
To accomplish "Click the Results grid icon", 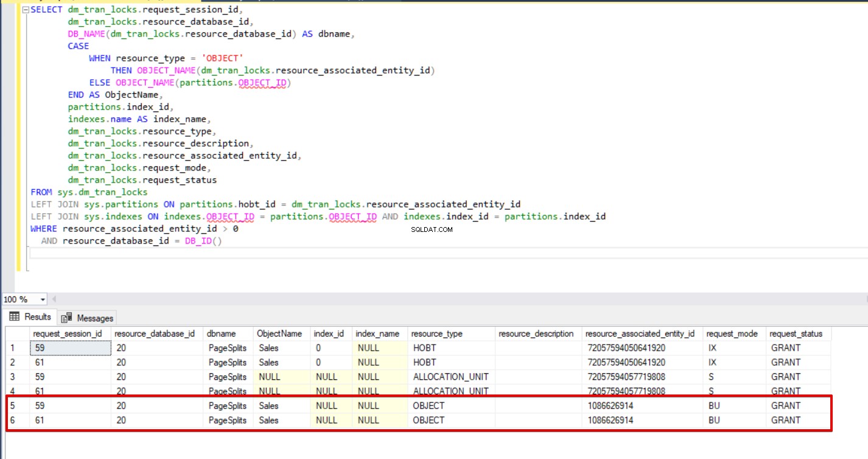I will [15, 317].
